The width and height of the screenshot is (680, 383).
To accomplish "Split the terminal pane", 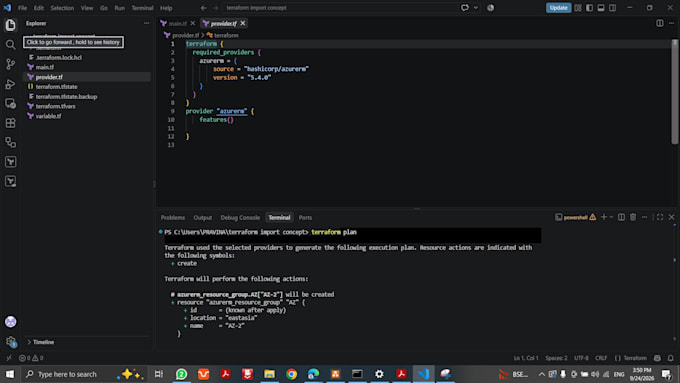I will pos(621,217).
